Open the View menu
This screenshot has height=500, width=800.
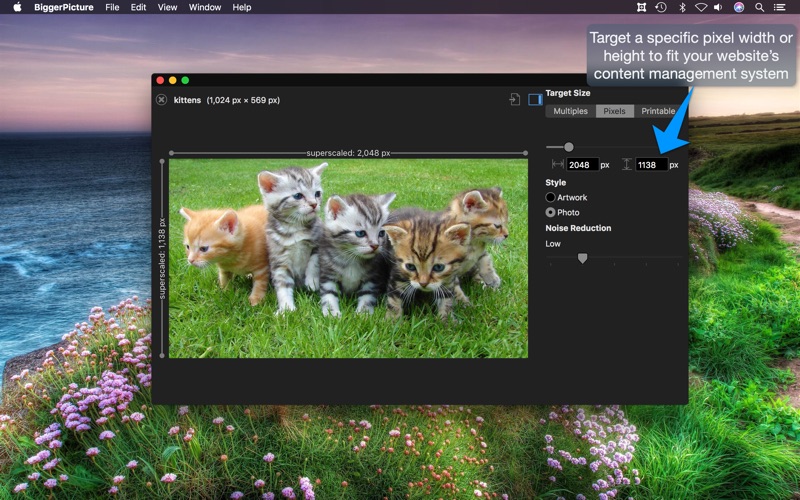tap(167, 7)
